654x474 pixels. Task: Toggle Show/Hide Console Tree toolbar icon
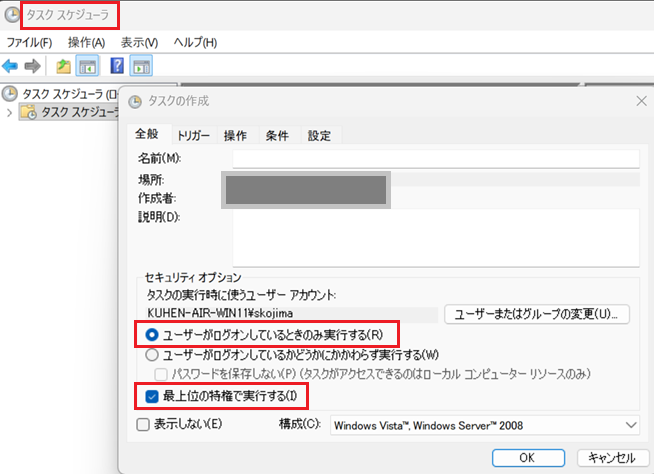point(86,66)
